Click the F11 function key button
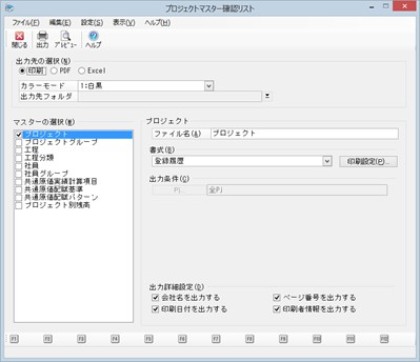The width and height of the screenshot is (420, 362). pyautogui.click(x=350, y=339)
